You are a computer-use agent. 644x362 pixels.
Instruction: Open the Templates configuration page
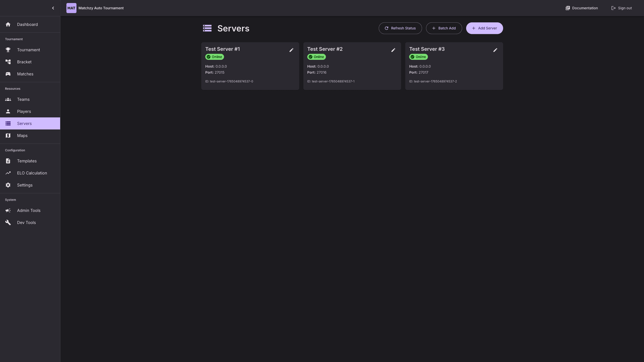(x=27, y=161)
